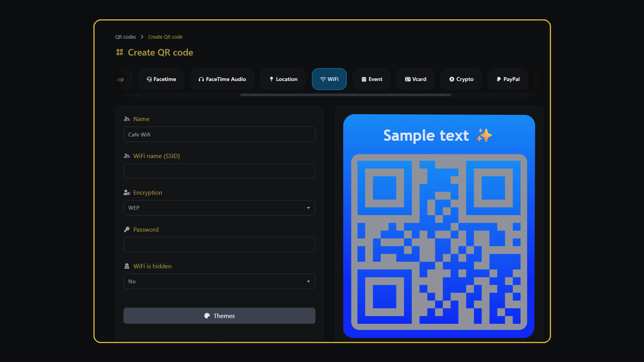Image resolution: width=644 pixels, height=362 pixels.
Task: Focus the Name input field
Action: [219, 134]
